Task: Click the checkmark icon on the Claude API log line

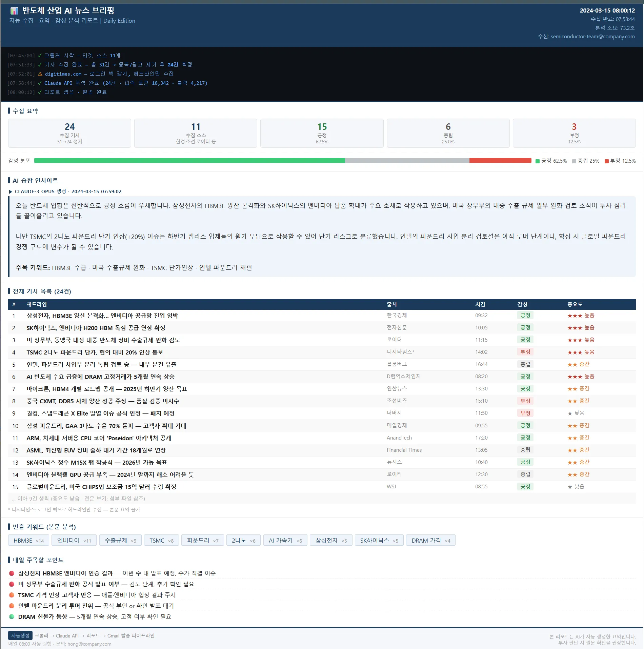Action: point(40,83)
